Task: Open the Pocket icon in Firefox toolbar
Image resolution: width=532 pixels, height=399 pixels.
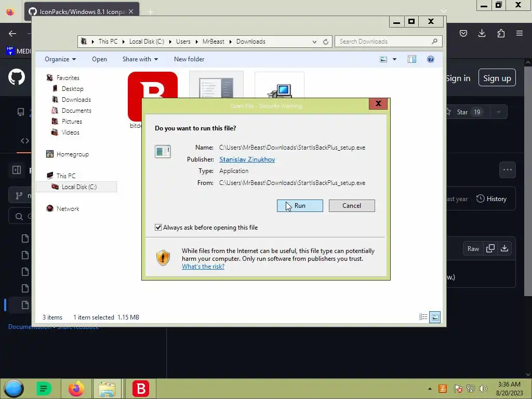Action: 463,33
